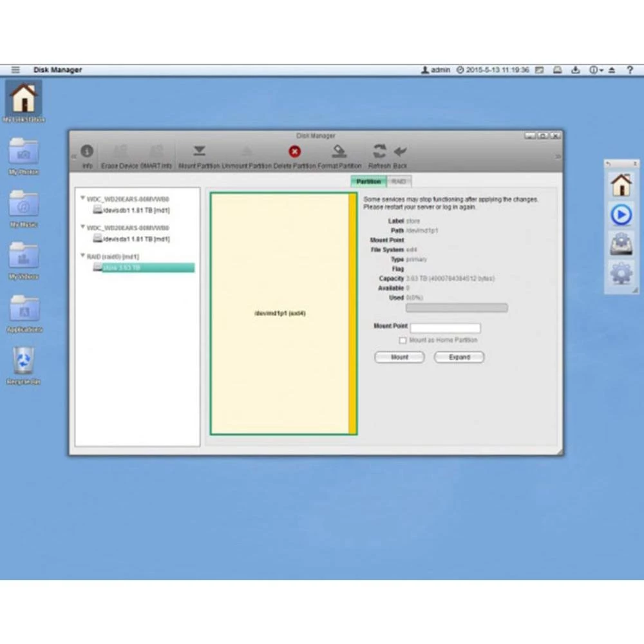This screenshot has width=644, height=644.
Task: Open settings gear in right sidebar
Action: point(621,273)
